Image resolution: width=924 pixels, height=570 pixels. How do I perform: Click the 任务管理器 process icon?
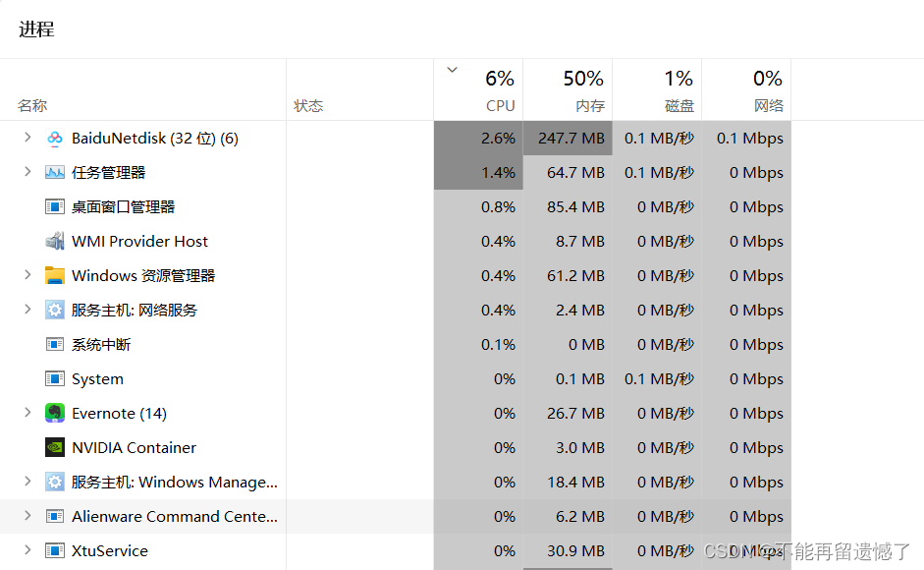(x=55, y=173)
